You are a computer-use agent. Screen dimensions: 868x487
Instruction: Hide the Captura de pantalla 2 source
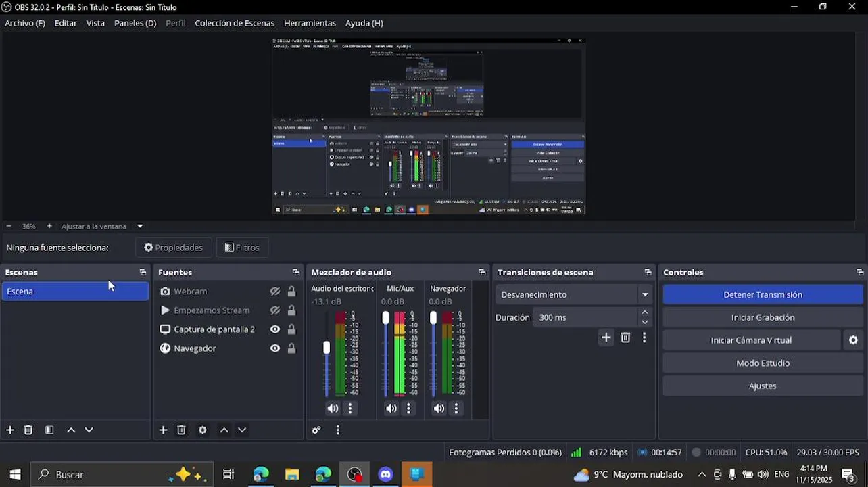pos(275,329)
